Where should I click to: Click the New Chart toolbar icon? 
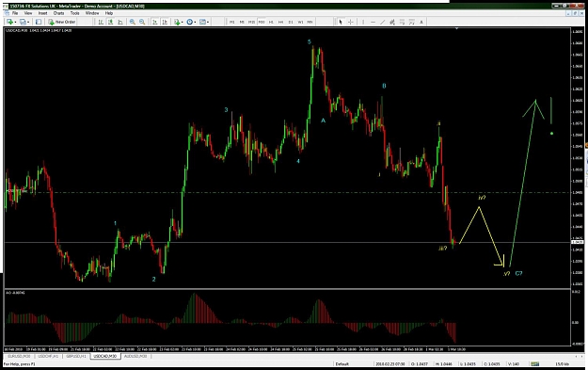(9, 23)
